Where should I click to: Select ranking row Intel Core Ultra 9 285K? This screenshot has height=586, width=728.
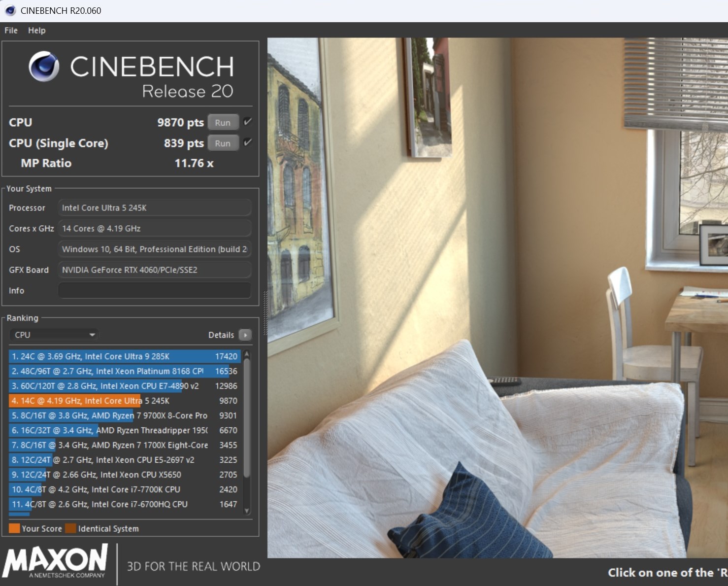125,356
